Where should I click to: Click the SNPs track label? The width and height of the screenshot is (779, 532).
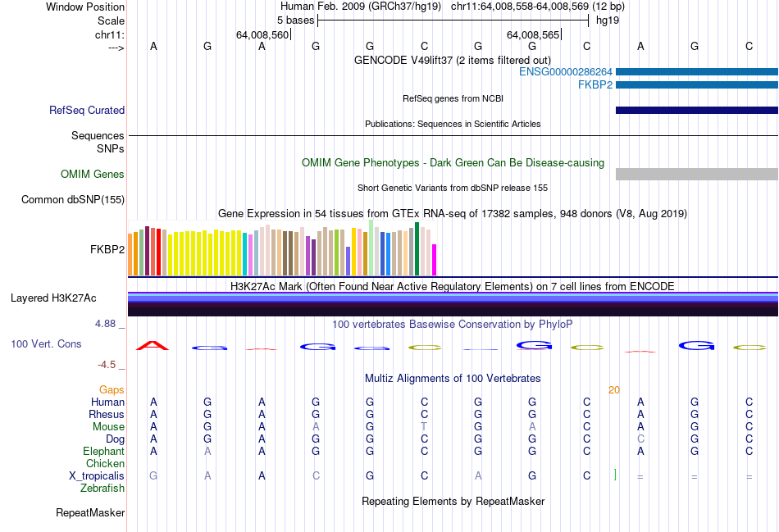tap(111, 148)
